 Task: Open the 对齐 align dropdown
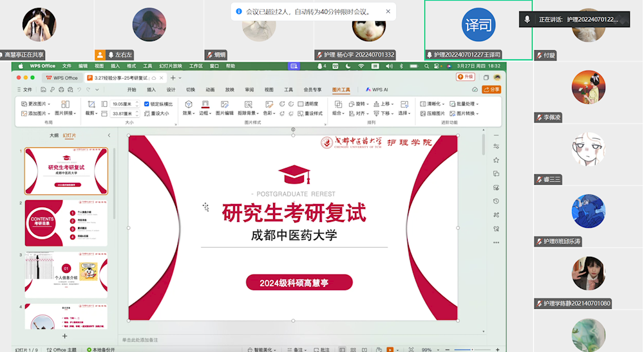pos(359,114)
